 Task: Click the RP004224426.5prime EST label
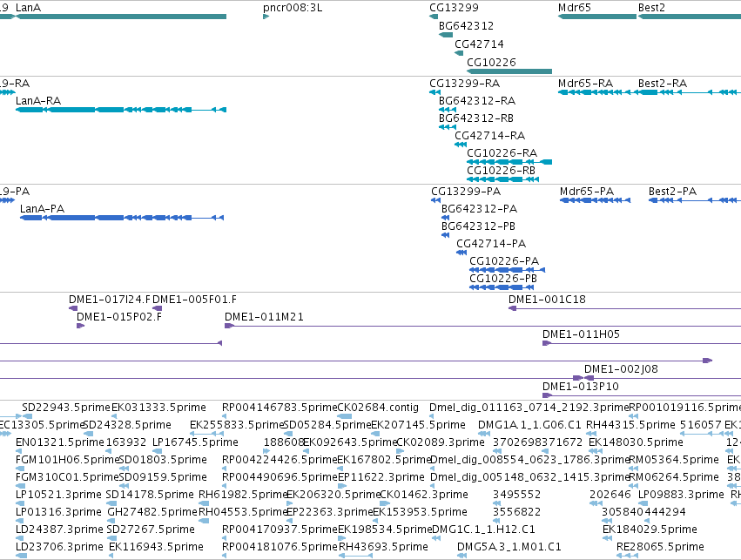click(280, 460)
